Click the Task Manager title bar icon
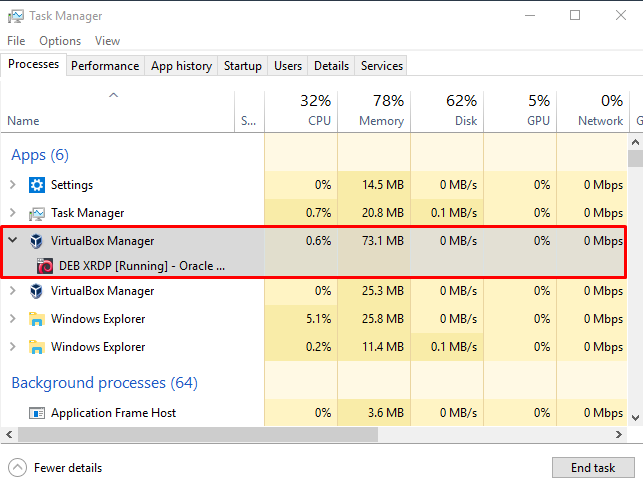Image resolution: width=643 pixels, height=492 pixels. [16, 16]
